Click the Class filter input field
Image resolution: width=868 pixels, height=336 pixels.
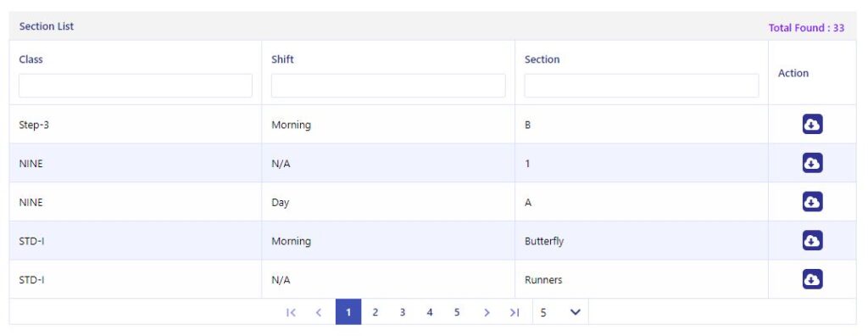[136, 86]
